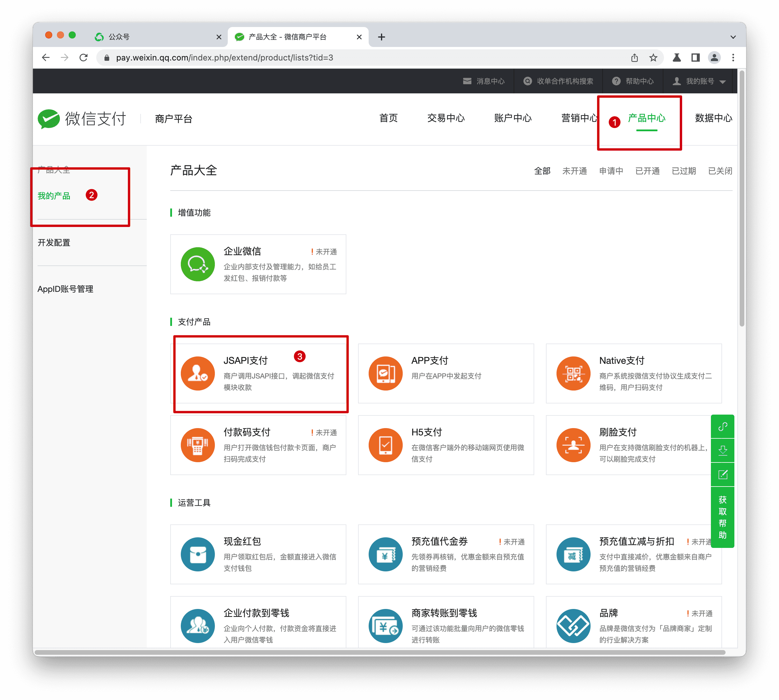
Task: Filter products by 已关闭
Action: pyautogui.click(x=720, y=171)
